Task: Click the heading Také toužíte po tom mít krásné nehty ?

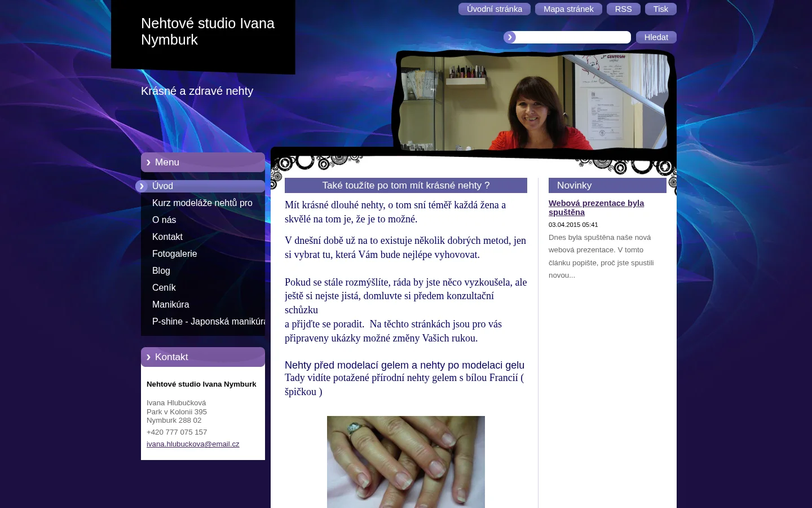Action: pyautogui.click(x=406, y=185)
